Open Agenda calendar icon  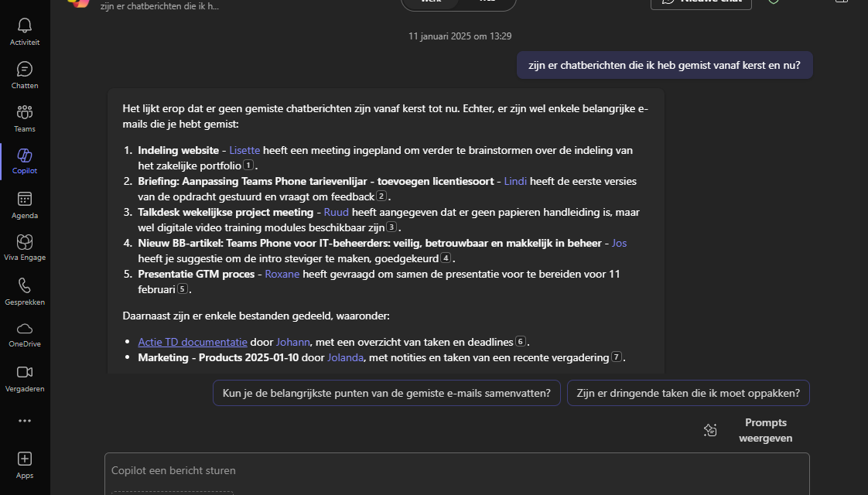25,200
